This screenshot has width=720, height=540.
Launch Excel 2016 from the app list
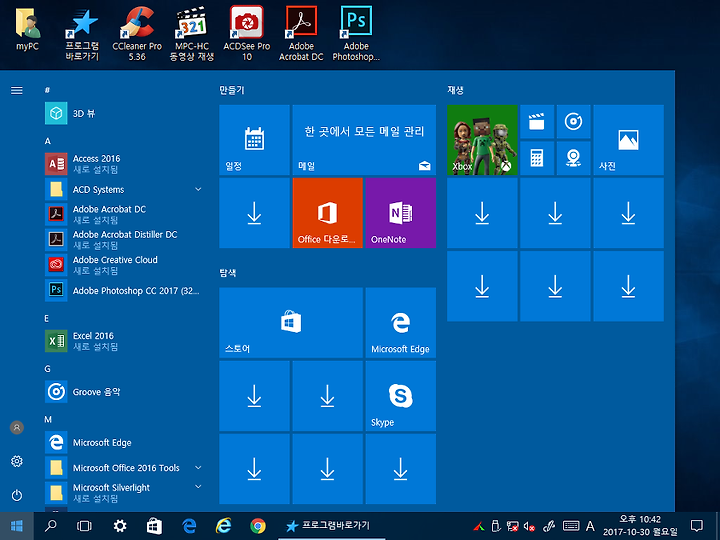(124, 341)
